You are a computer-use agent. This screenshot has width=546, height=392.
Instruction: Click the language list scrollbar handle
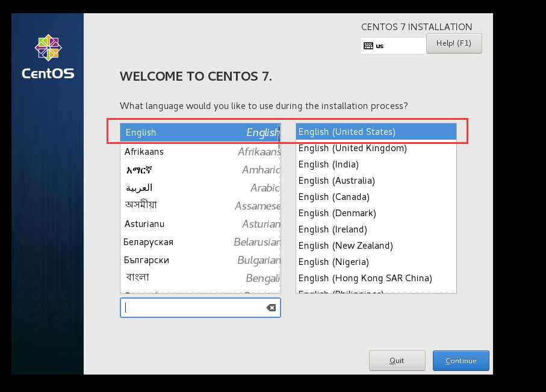pos(279,138)
